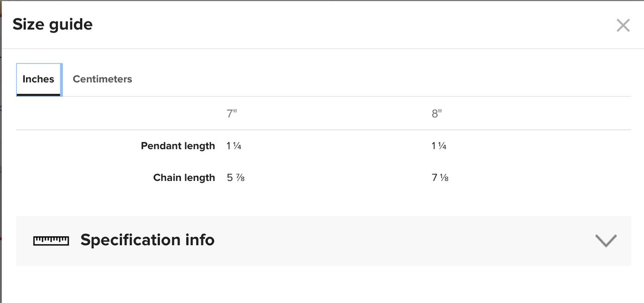This screenshot has width=644, height=303.
Task: Click the 8" size column header
Action: [437, 114]
